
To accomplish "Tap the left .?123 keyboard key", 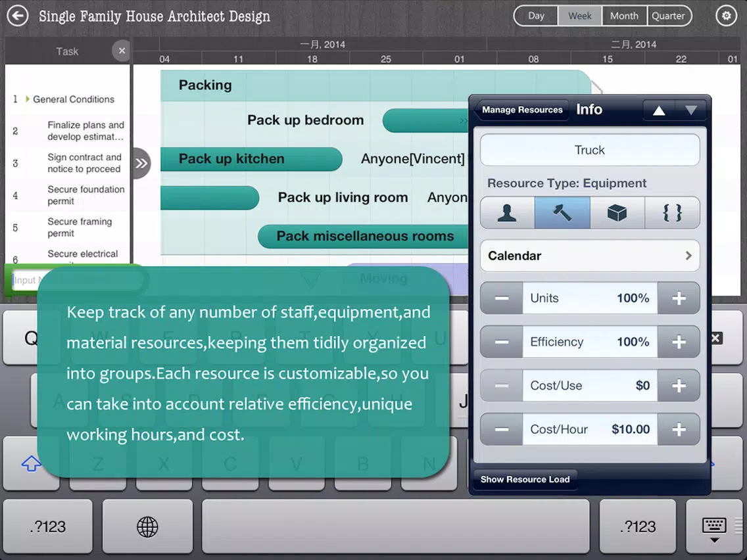I will click(47, 526).
